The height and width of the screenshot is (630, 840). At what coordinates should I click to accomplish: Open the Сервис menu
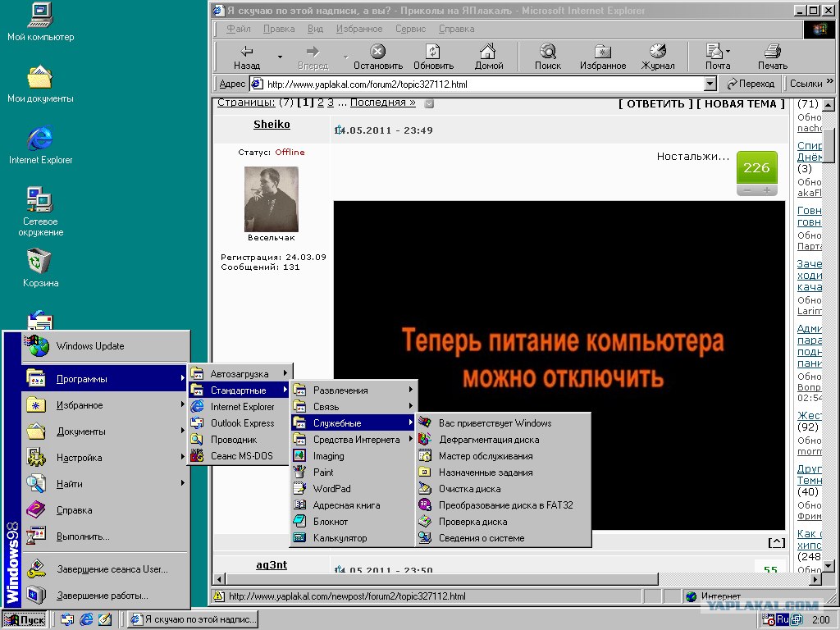(x=410, y=29)
